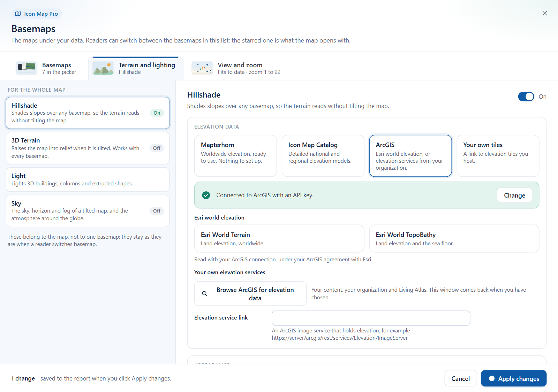558x392 pixels.
Task: Click the green connected checkmark icon
Action: (x=206, y=195)
